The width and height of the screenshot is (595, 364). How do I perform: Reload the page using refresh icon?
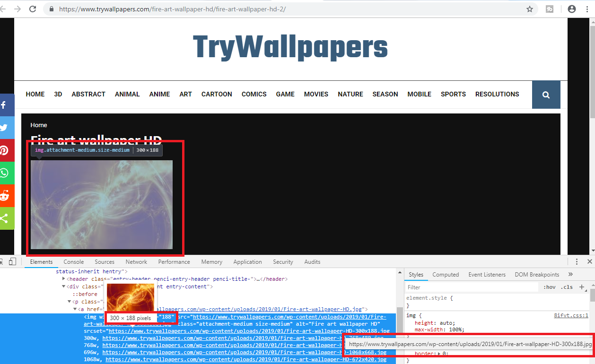[x=33, y=9]
